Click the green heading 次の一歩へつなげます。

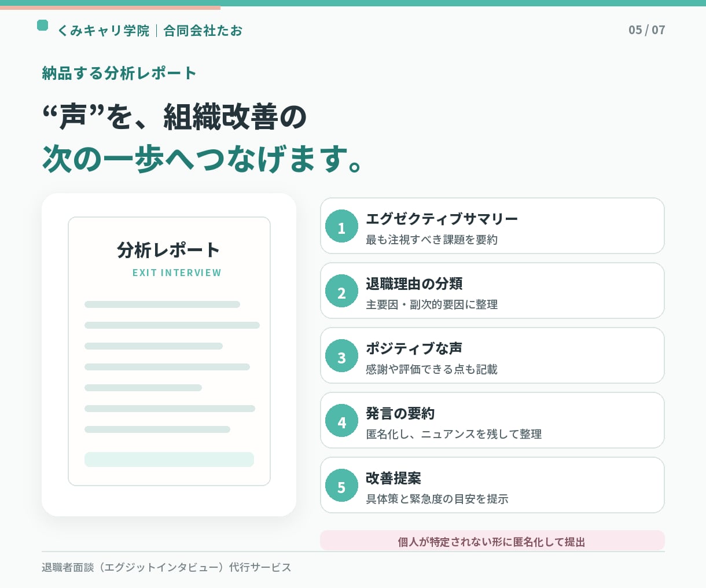[x=203, y=159]
